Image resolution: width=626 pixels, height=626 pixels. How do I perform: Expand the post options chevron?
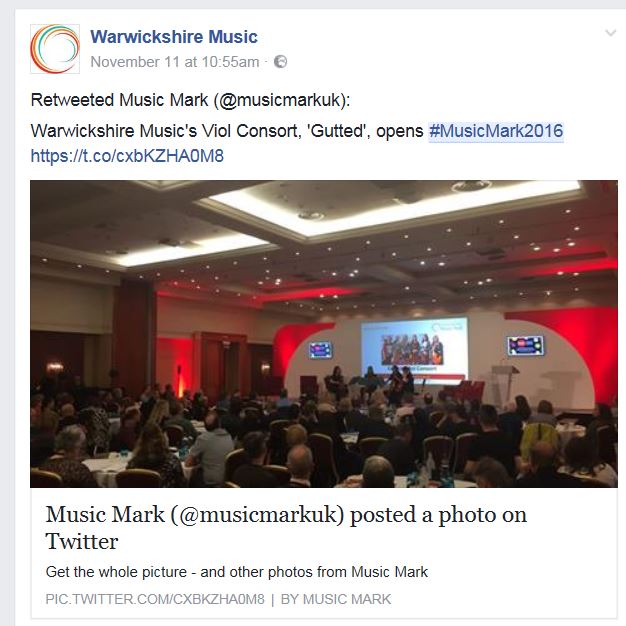click(x=611, y=33)
